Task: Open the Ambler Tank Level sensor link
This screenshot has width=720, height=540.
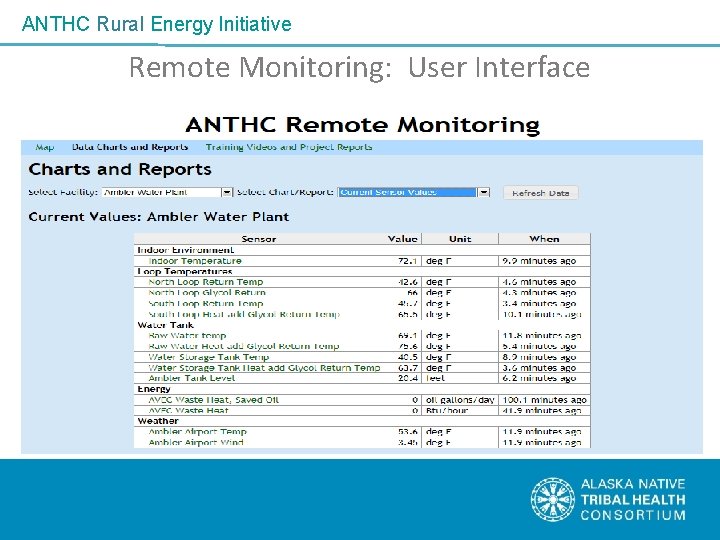Action: (191, 378)
